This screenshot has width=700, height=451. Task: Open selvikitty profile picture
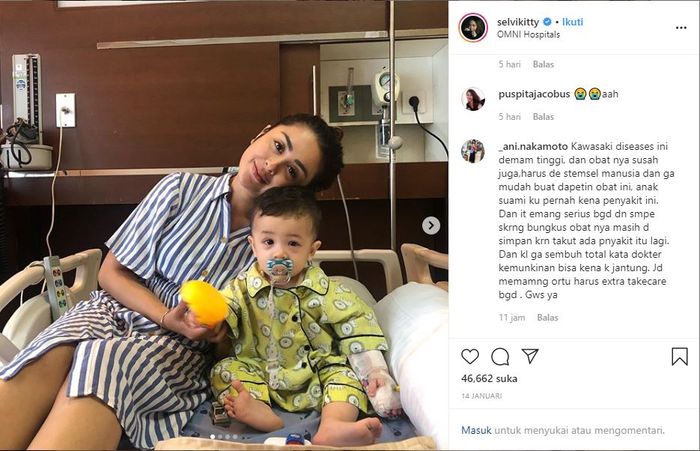[x=473, y=28]
